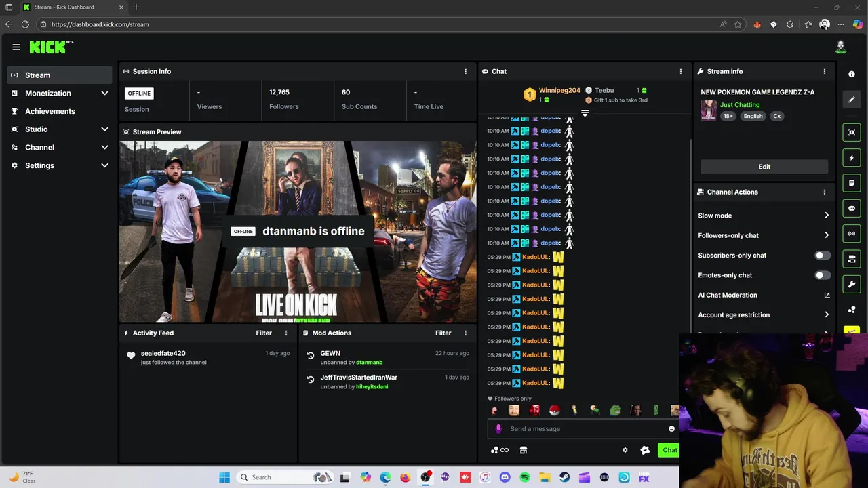The width and height of the screenshot is (868, 488).
Task: Select Achievements in the sidebar
Action: [60, 111]
